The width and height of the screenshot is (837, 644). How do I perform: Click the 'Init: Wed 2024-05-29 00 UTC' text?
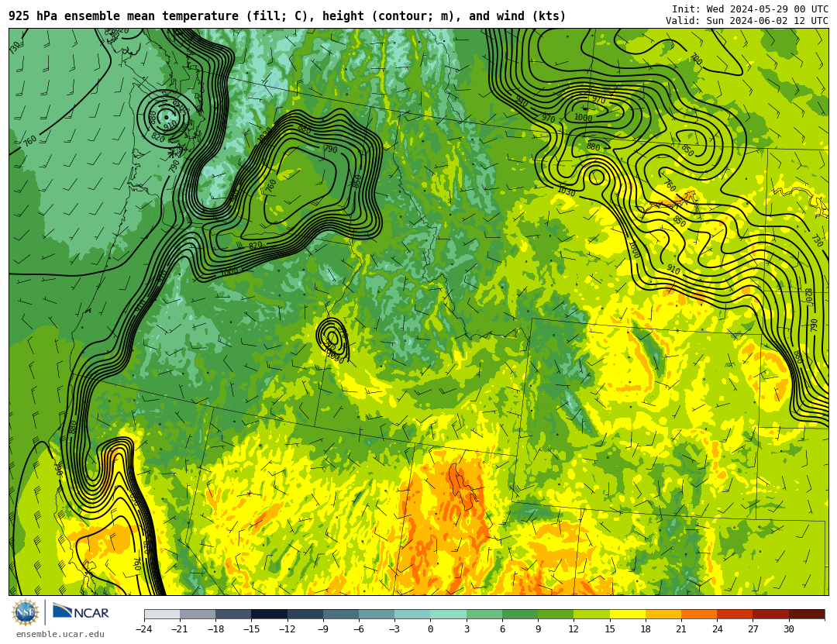tap(750, 9)
